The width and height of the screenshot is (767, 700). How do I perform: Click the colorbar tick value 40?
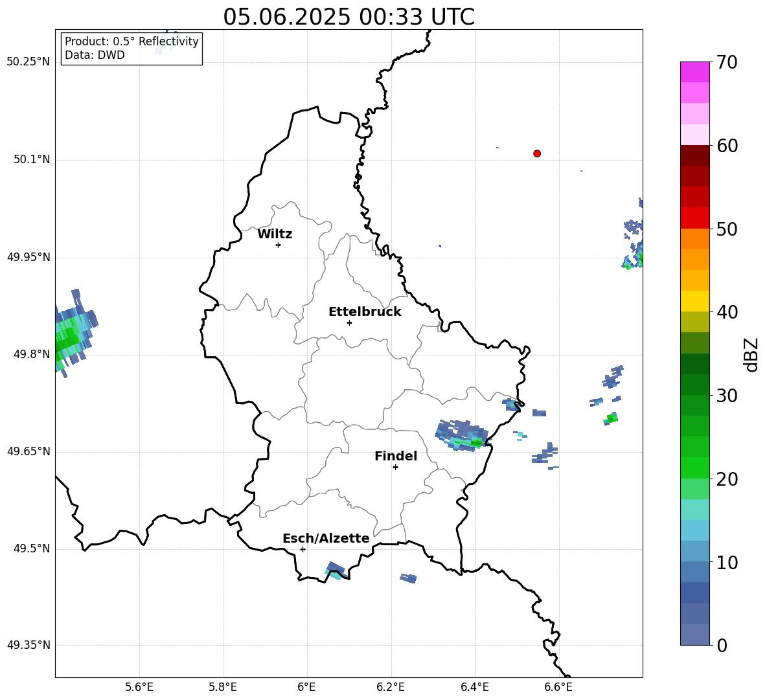727,312
